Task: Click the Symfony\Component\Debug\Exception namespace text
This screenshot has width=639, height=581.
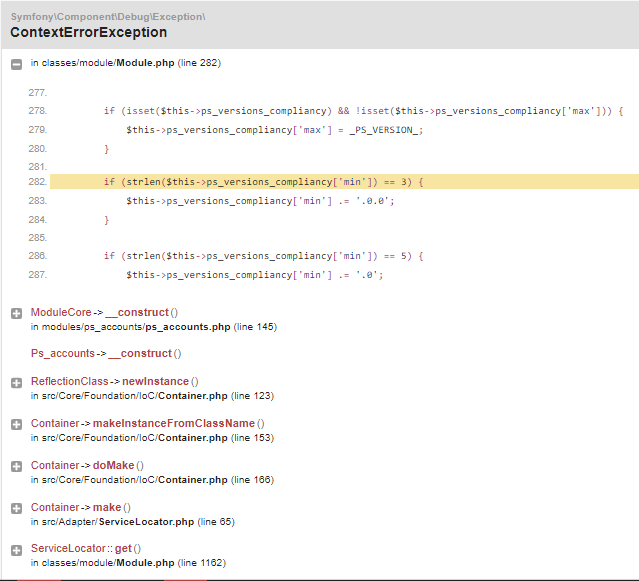Action: (x=108, y=17)
